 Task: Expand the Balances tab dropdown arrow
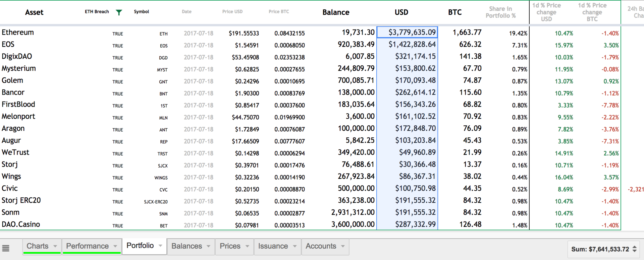[208, 246]
